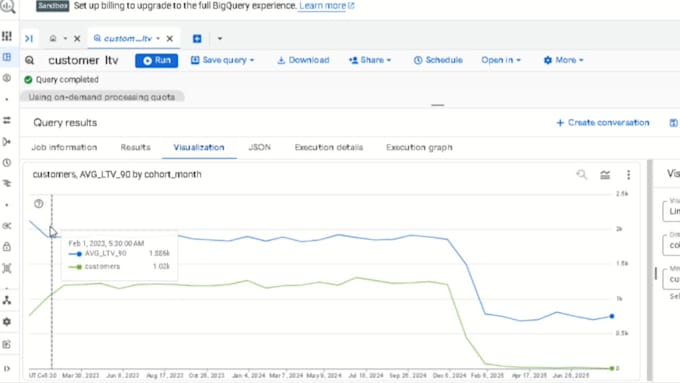
Task: Select the Visualization tab
Action: pos(199,147)
